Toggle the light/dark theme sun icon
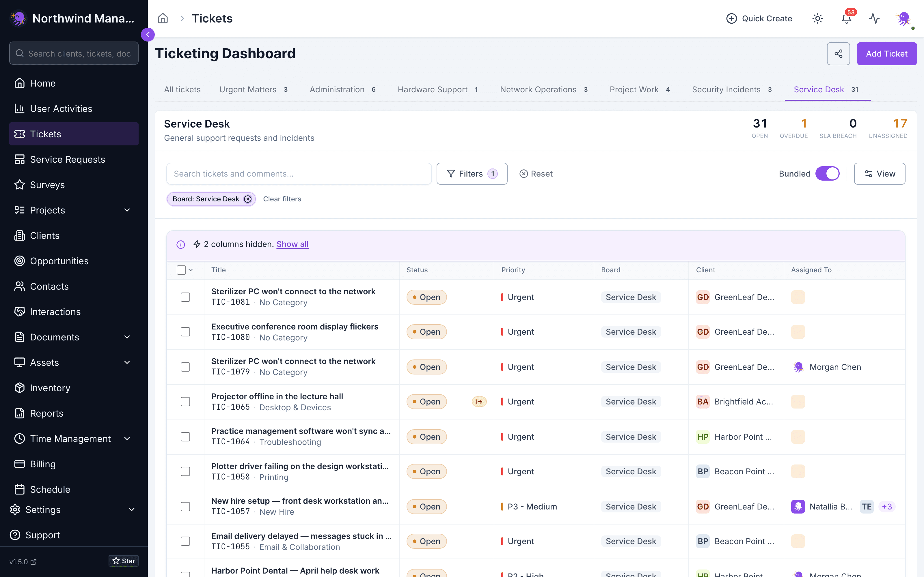 (x=817, y=18)
